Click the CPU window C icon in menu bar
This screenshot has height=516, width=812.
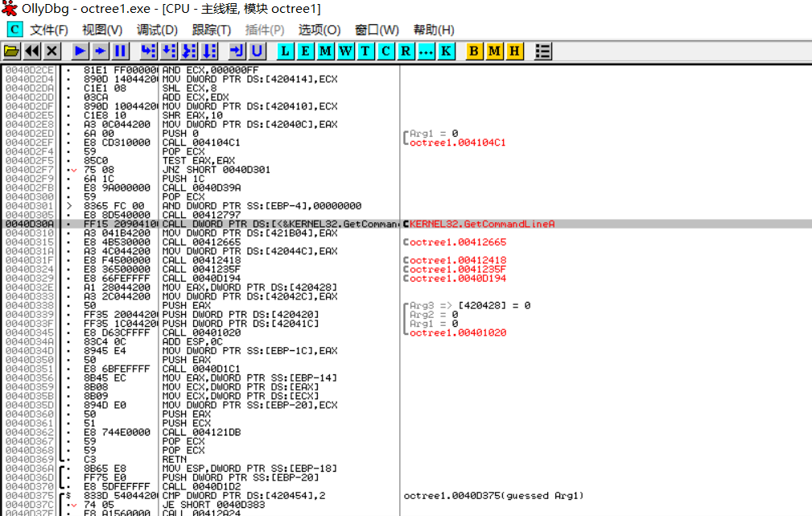[x=14, y=30]
